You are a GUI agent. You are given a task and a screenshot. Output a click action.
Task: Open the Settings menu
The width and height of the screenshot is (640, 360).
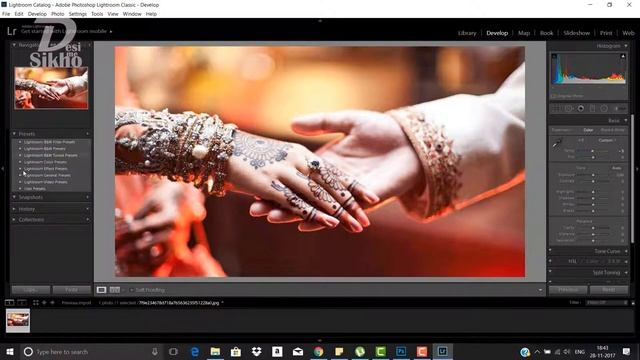click(78, 14)
